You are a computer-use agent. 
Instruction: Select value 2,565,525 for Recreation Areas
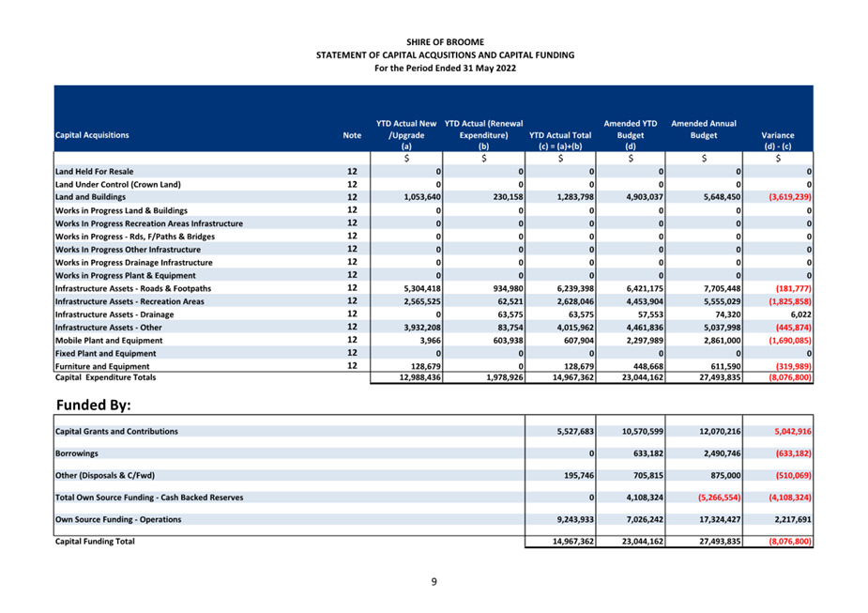pos(422,301)
